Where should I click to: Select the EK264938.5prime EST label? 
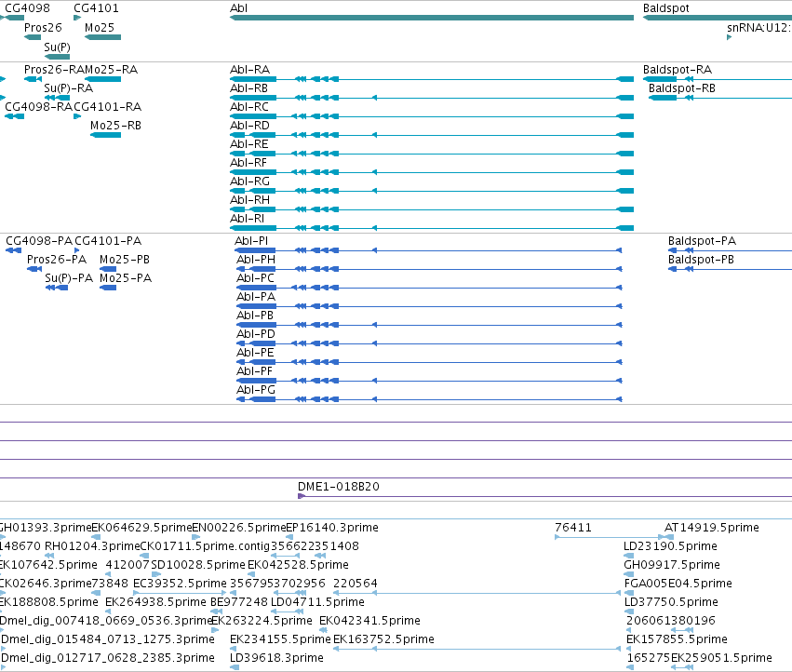point(155,602)
